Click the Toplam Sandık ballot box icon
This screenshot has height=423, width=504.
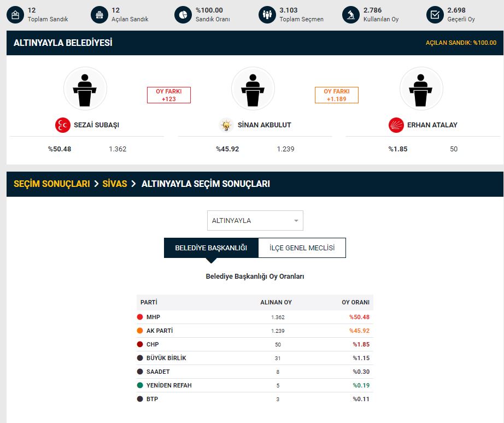click(x=15, y=15)
